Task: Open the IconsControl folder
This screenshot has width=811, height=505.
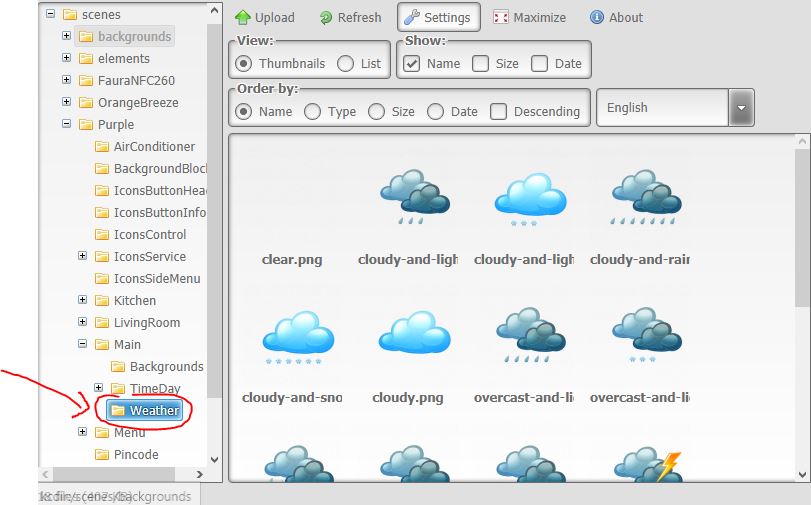Action: click(x=141, y=234)
